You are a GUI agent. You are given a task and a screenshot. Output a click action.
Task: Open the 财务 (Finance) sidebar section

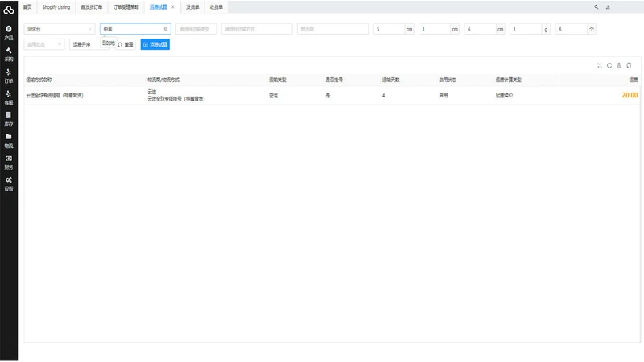[x=9, y=162]
